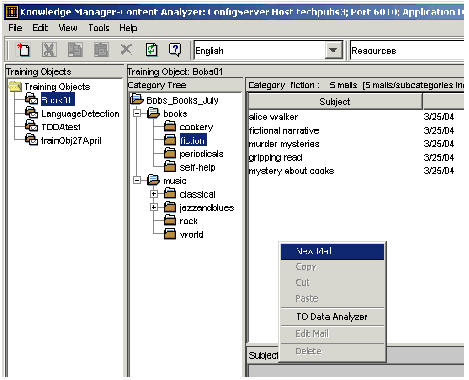Open the File menu

point(15,28)
